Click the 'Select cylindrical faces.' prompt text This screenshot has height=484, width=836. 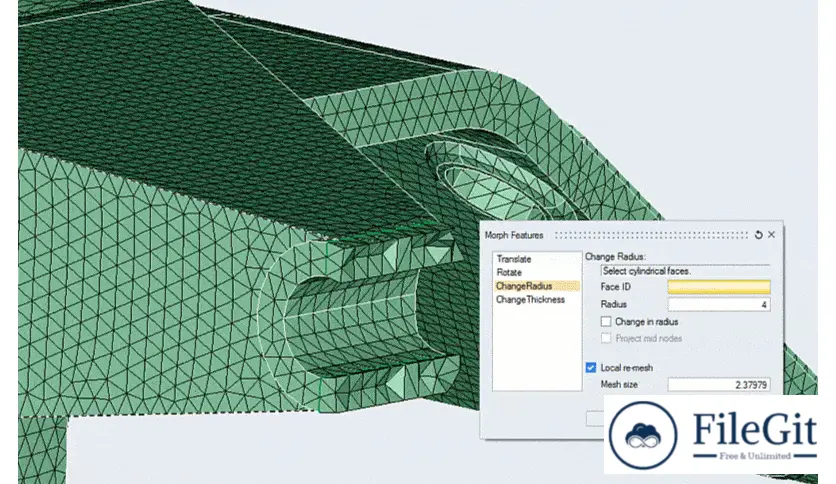coord(645,271)
